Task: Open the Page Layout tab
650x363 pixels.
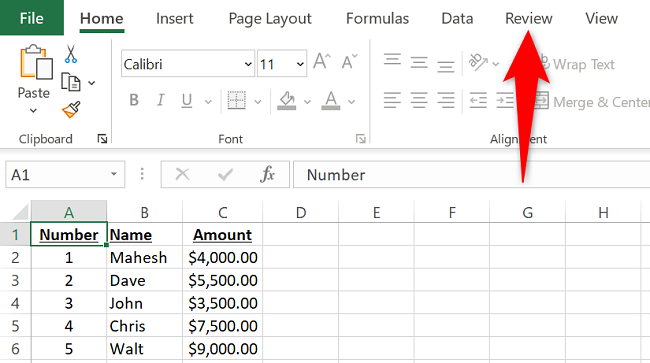Action: [x=270, y=19]
